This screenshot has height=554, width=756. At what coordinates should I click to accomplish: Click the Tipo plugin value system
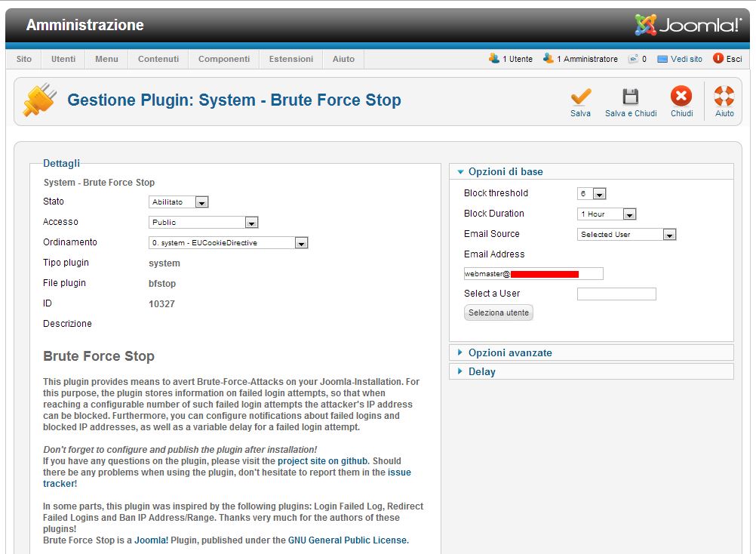[164, 263]
